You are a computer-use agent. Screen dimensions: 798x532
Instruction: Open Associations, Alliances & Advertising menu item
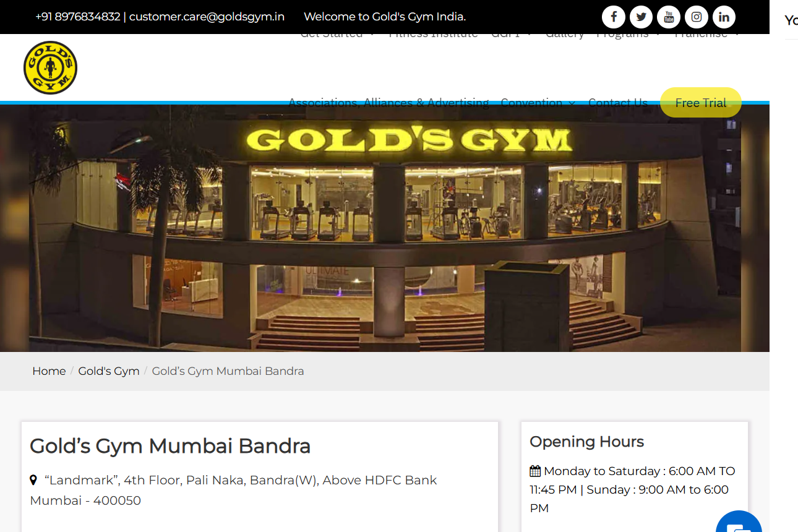pos(388,103)
